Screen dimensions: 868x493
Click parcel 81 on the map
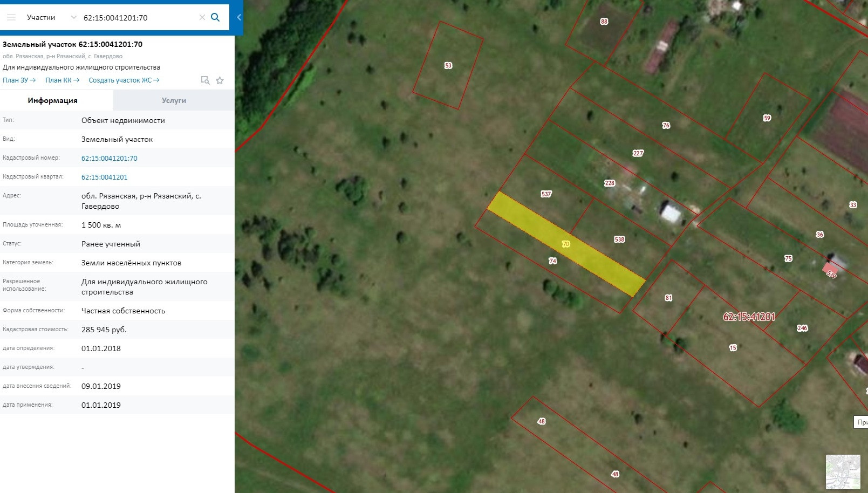[x=668, y=297]
